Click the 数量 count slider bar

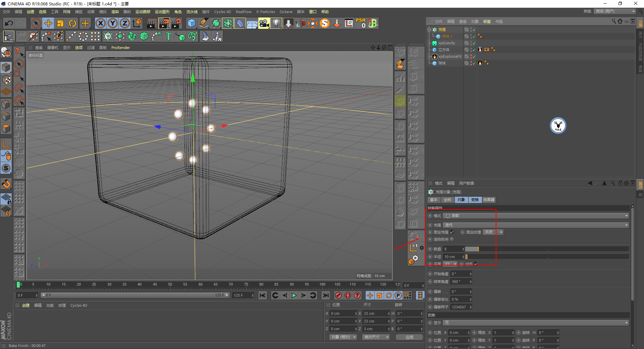(547, 249)
